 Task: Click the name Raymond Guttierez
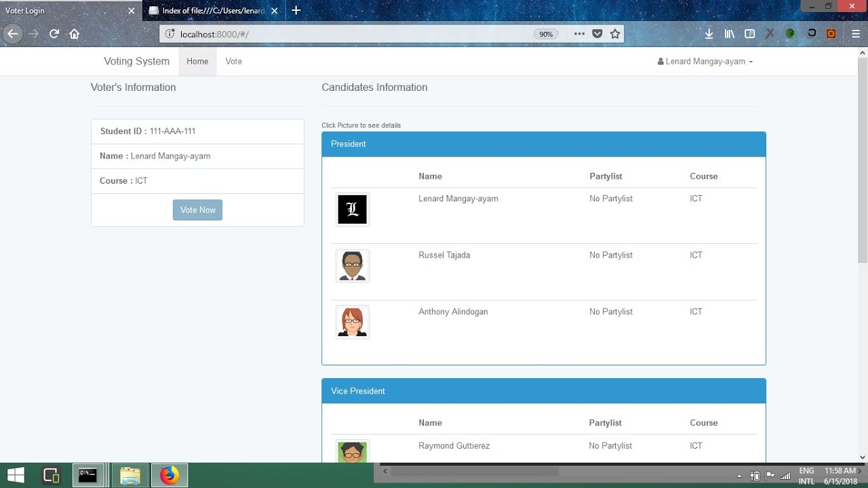454,446
